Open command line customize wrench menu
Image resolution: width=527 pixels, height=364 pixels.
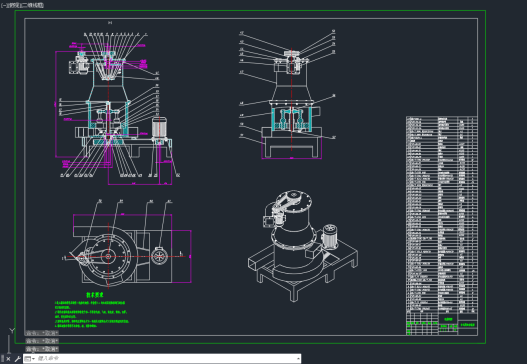pyautogui.click(x=17, y=359)
